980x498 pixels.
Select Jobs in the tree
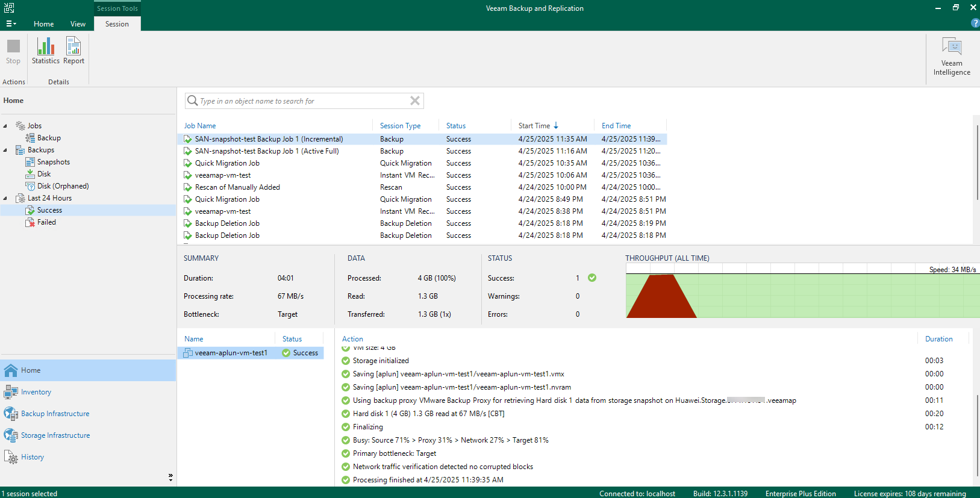coord(34,126)
